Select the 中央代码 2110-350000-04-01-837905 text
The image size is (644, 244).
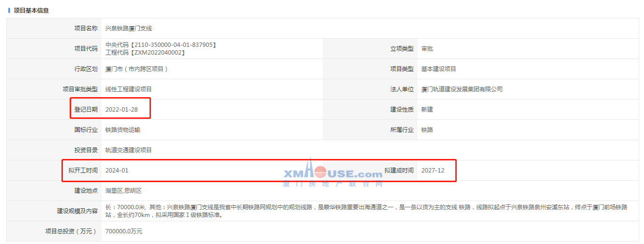pyautogui.click(x=160, y=45)
